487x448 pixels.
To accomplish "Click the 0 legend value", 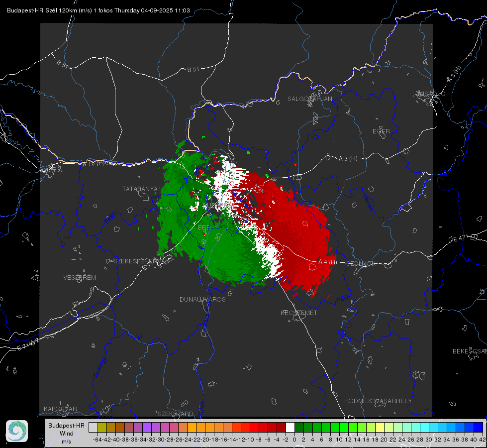I will pos(294,440).
